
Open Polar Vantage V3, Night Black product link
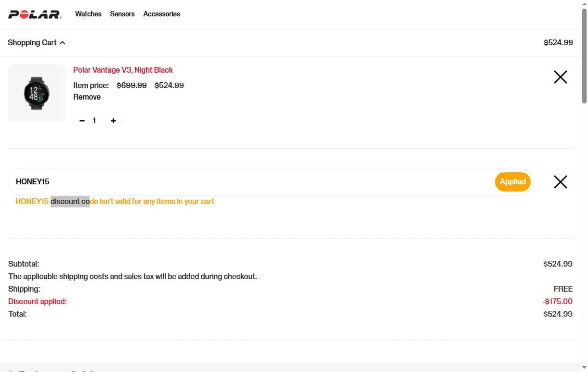click(123, 70)
